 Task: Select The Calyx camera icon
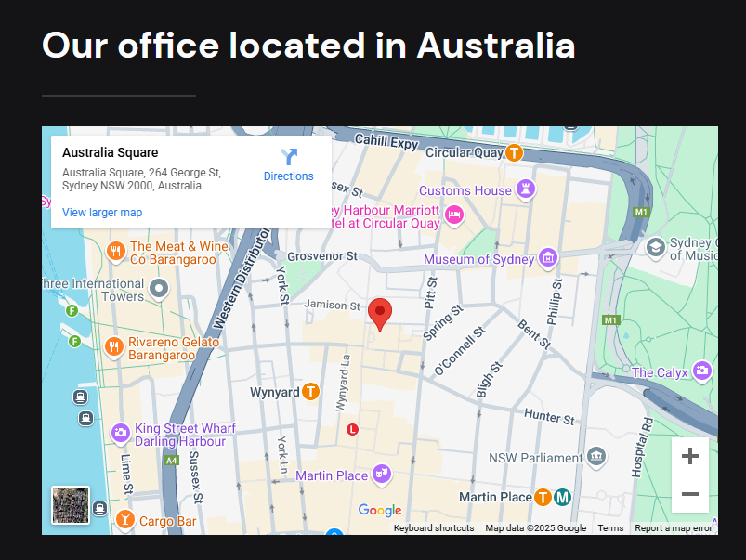702,371
